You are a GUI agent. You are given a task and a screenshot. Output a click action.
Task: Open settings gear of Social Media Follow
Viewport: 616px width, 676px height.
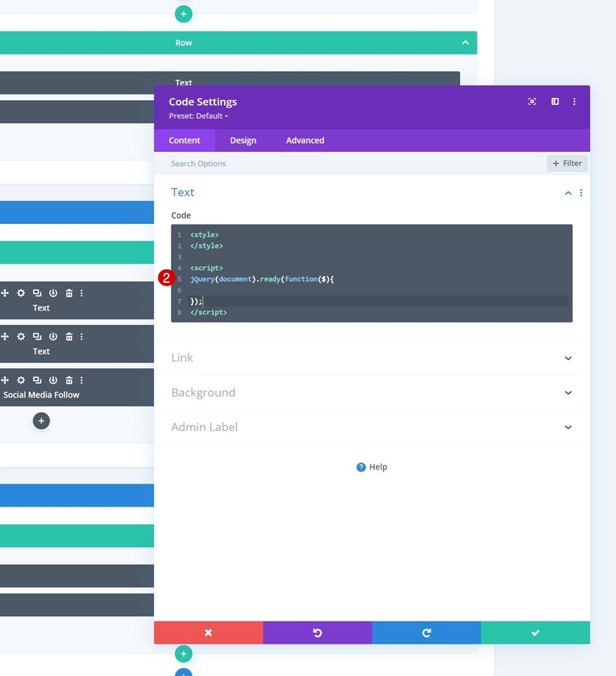[21, 380]
